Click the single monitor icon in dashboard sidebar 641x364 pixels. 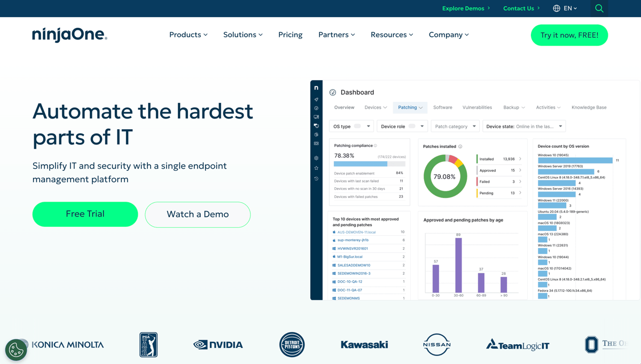click(316, 117)
